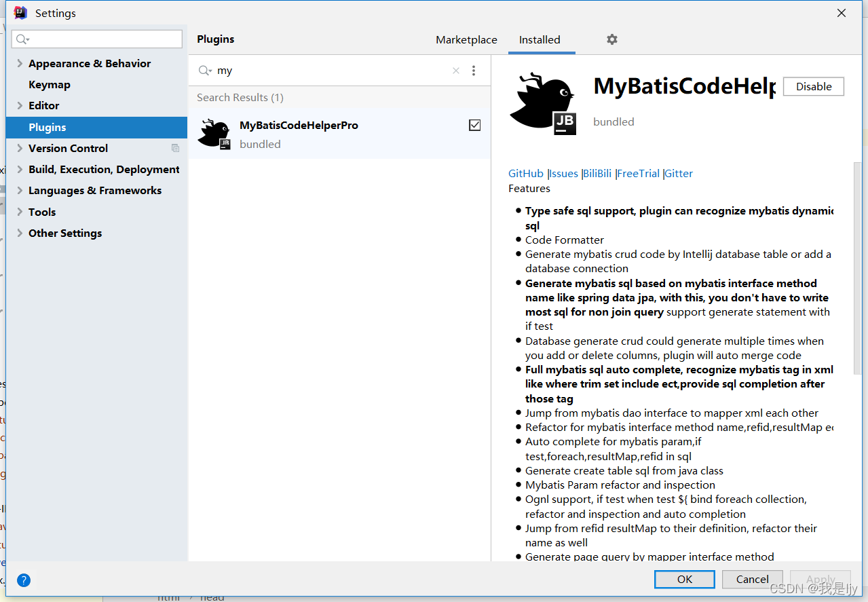
Task: Switch to the Marketplace tab
Action: pos(466,40)
